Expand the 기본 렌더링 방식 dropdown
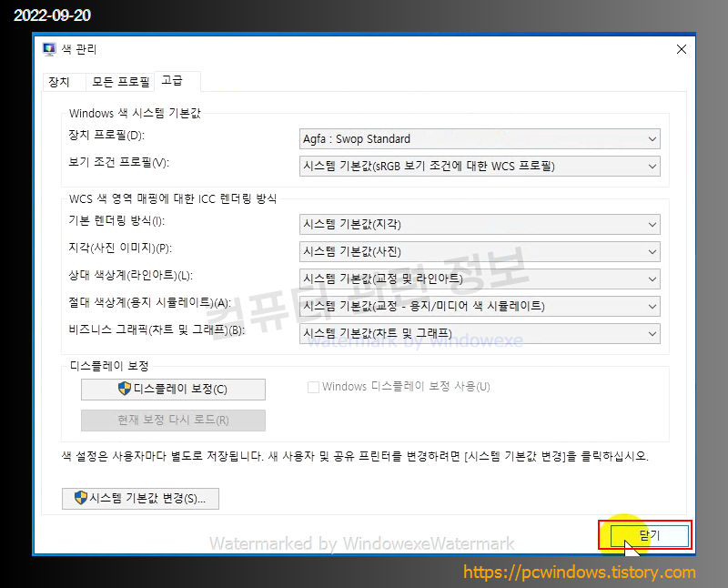 [480, 224]
